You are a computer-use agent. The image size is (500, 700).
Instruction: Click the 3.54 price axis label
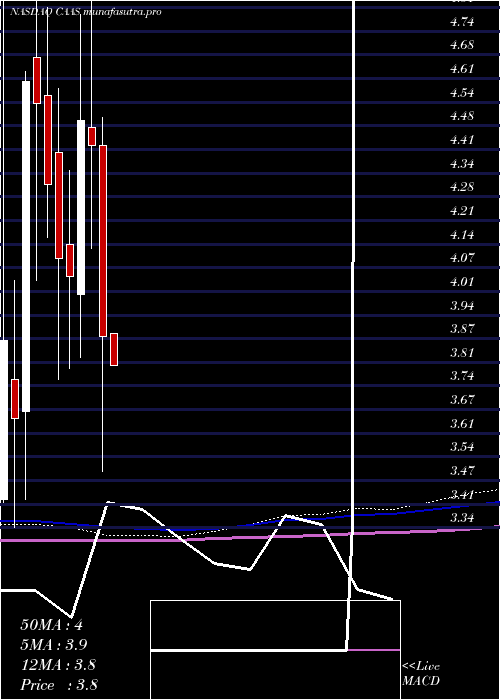(x=462, y=447)
